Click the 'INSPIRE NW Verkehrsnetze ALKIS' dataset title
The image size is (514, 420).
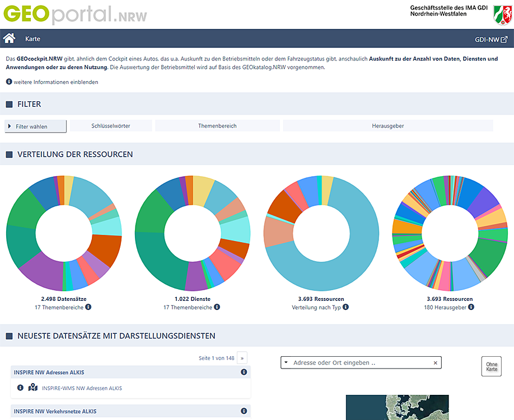[x=55, y=411]
